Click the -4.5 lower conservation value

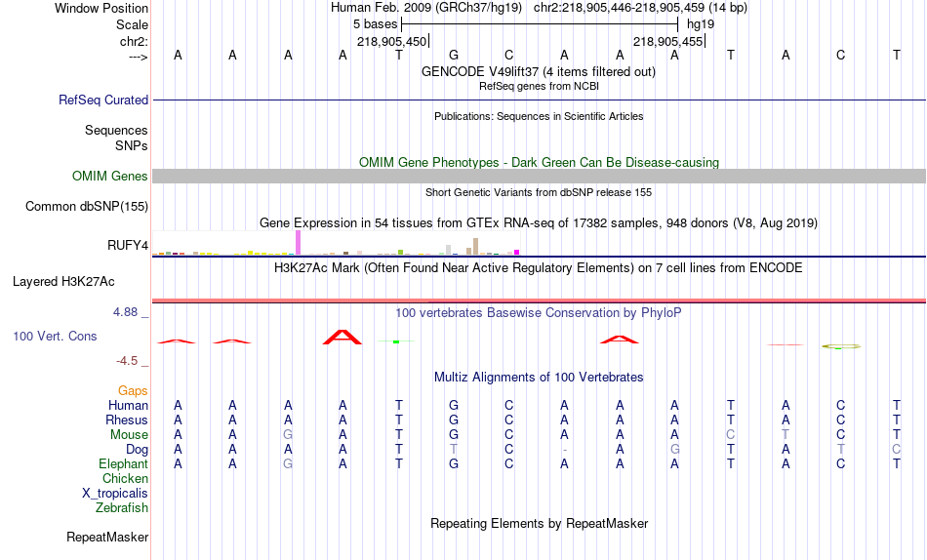coord(127,361)
